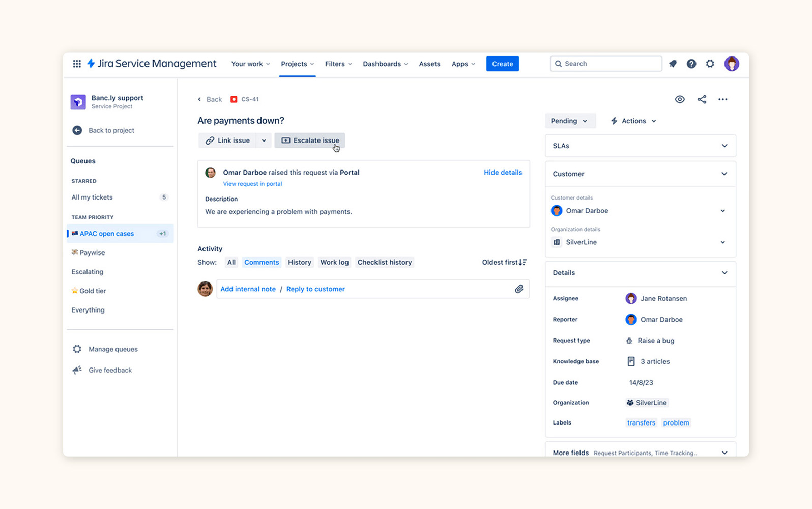Click the Escalate issue button

(x=310, y=140)
